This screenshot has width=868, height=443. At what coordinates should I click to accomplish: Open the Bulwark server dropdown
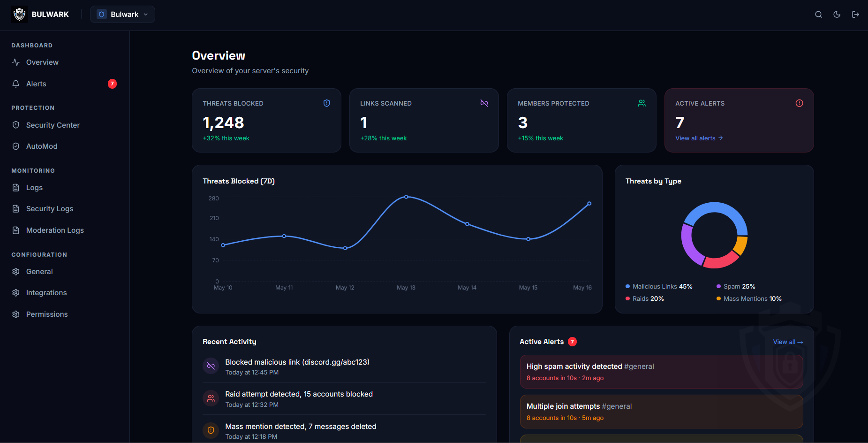(122, 15)
